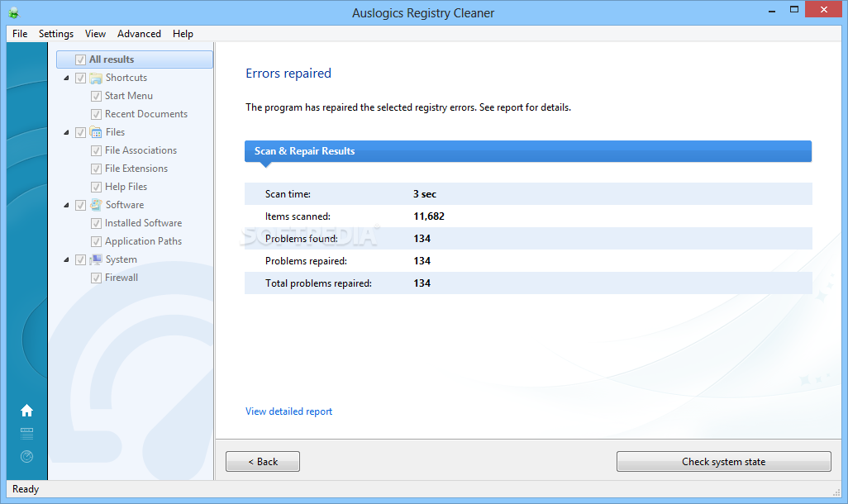Maximize the Registry Cleaner window
Screen dimensions: 848x504
[x=794, y=10]
